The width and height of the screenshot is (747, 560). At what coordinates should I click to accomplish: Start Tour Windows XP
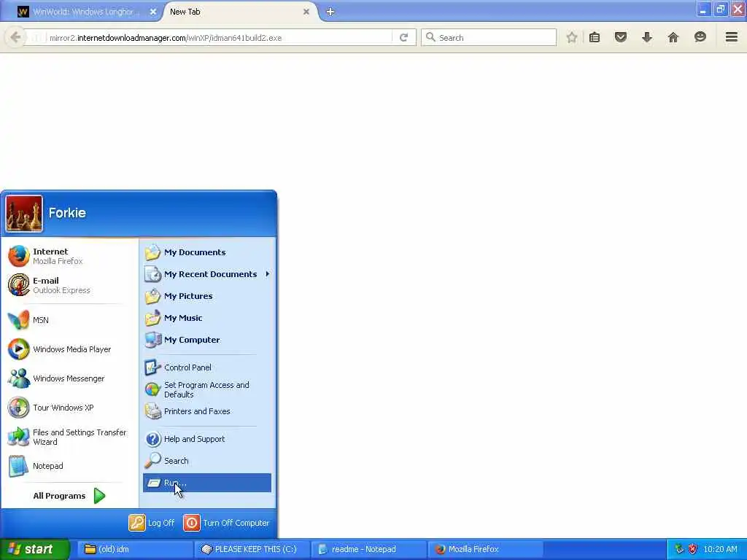coord(69,408)
